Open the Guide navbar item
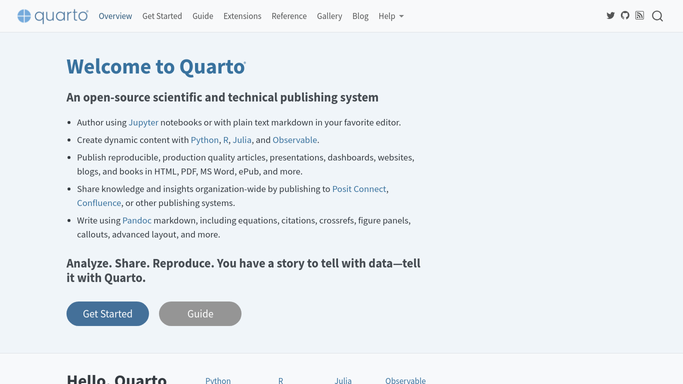Image resolution: width=683 pixels, height=384 pixels. click(203, 16)
